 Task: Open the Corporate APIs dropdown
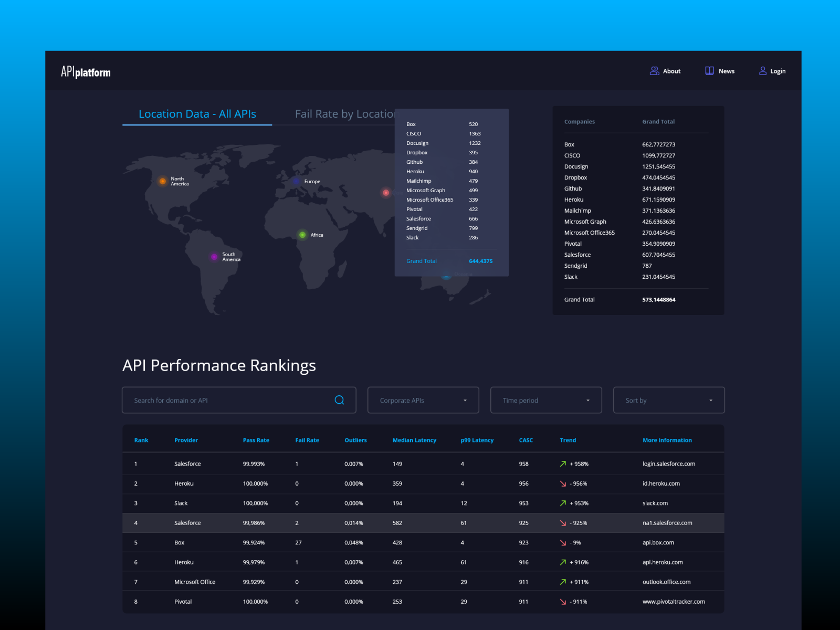(423, 400)
